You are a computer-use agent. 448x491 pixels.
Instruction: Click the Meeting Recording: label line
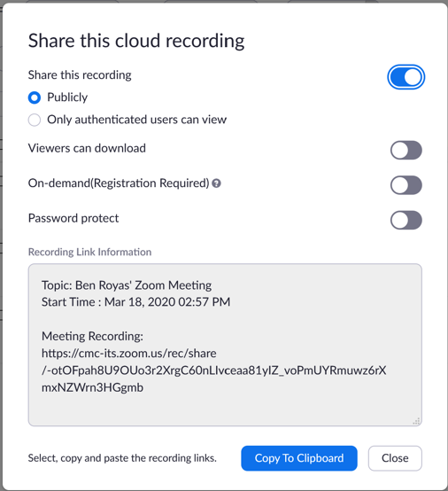[92, 336]
